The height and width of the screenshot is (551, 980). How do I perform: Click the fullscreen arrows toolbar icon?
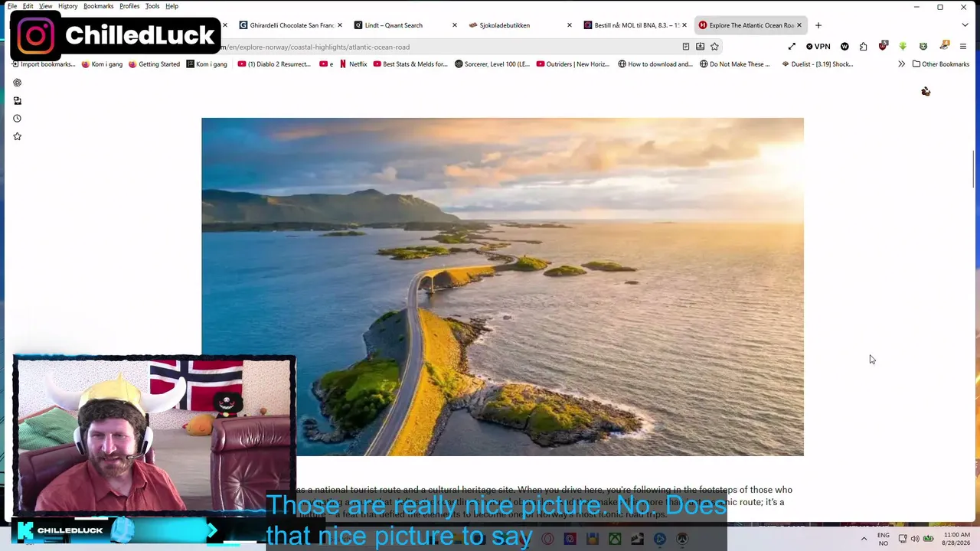pos(792,47)
